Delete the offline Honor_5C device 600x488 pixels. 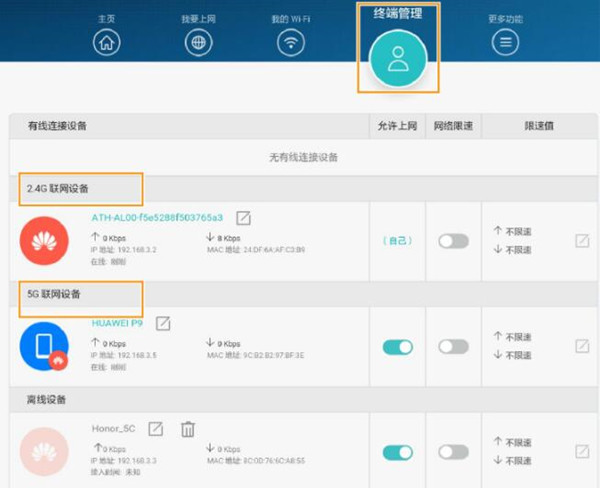[x=188, y=429]
